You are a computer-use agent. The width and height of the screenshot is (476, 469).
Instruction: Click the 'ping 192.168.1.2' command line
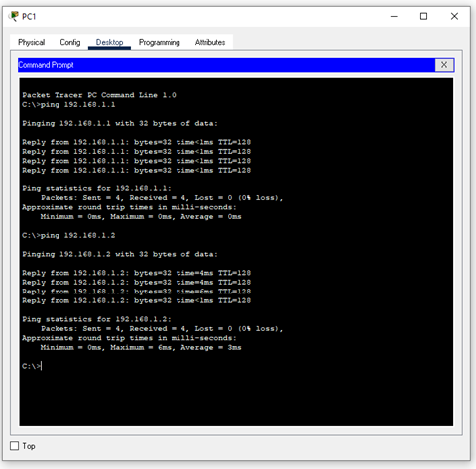pos(68,236)
